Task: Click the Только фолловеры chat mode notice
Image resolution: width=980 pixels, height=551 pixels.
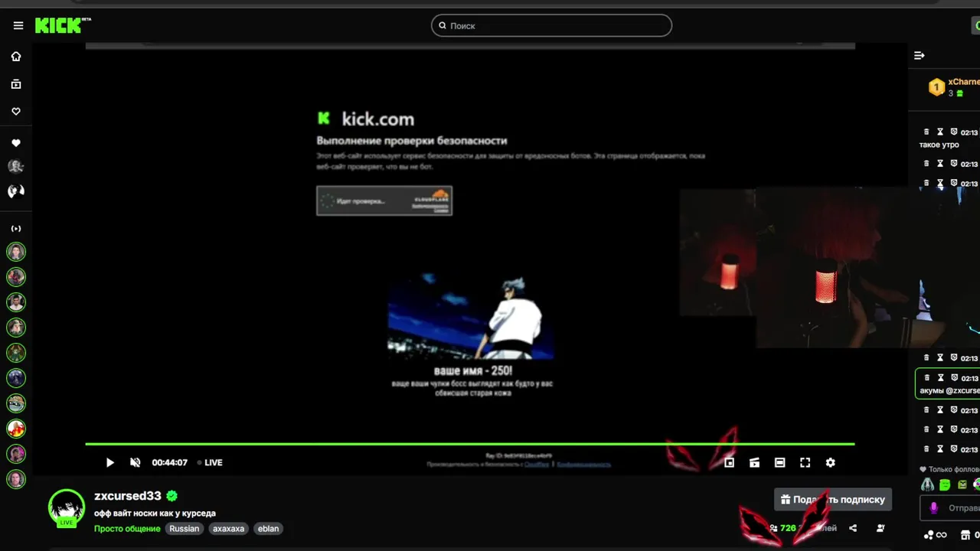Action: tap(950, 469)
